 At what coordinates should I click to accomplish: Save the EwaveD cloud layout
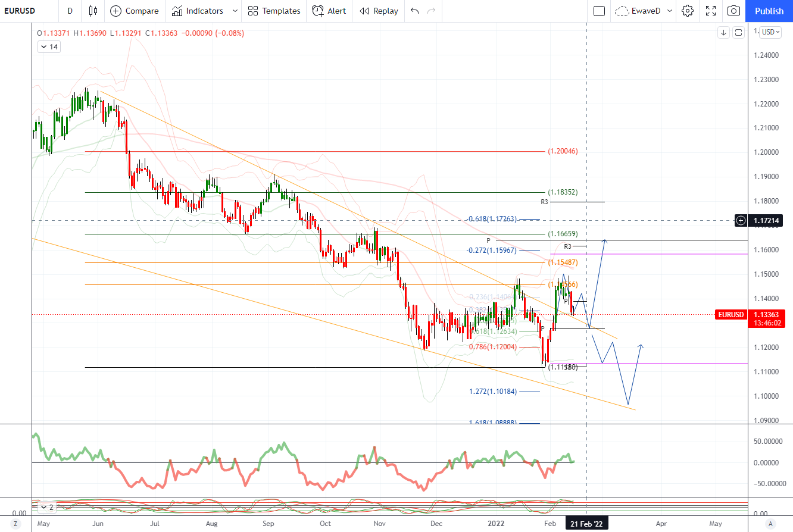pos(638,11)
